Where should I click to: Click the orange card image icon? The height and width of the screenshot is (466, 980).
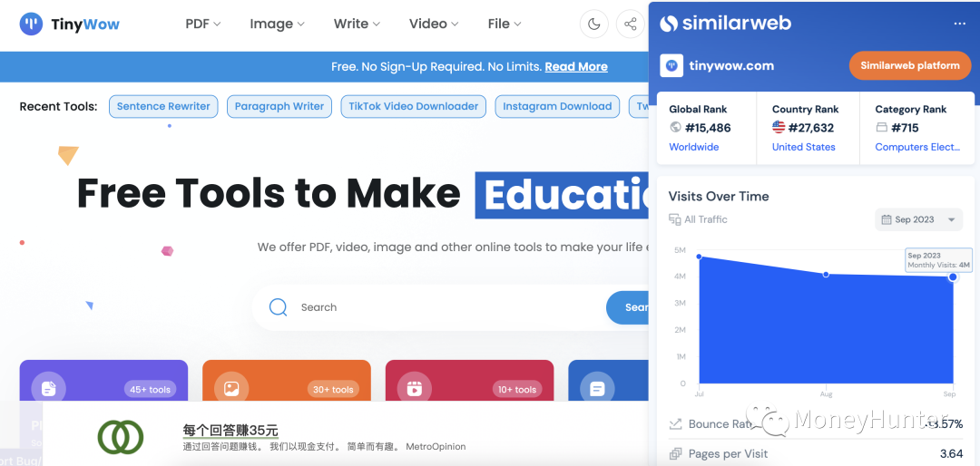pos(231,389)
